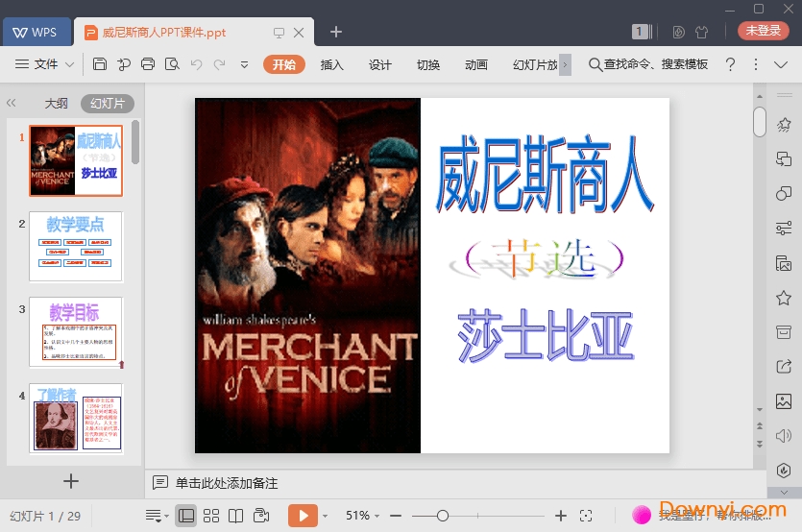This screenshot has width=802, height=532.
Task: Add a new slide with plus button
Action: 70,481
